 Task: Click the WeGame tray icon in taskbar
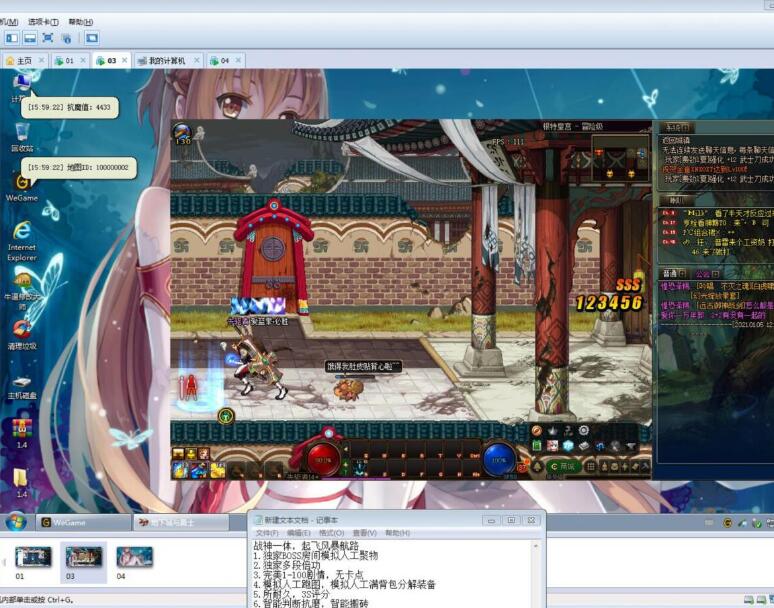pos(727,523)
